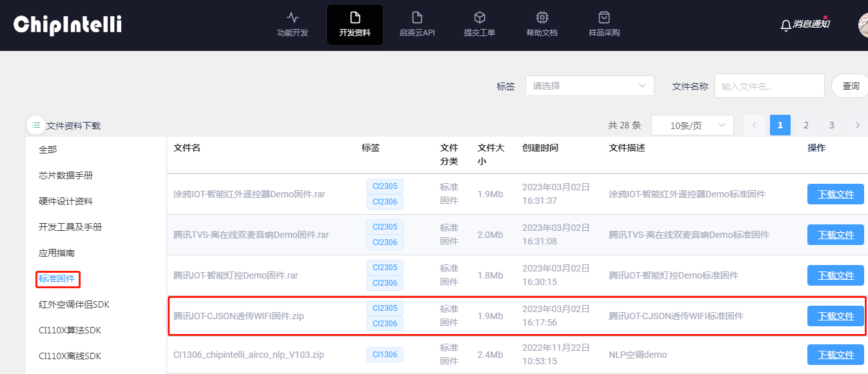Image resolution: width=868 pixels, height=374 pixels.
Task: Click the ChipIntelli logo
Action: (68, 25)
